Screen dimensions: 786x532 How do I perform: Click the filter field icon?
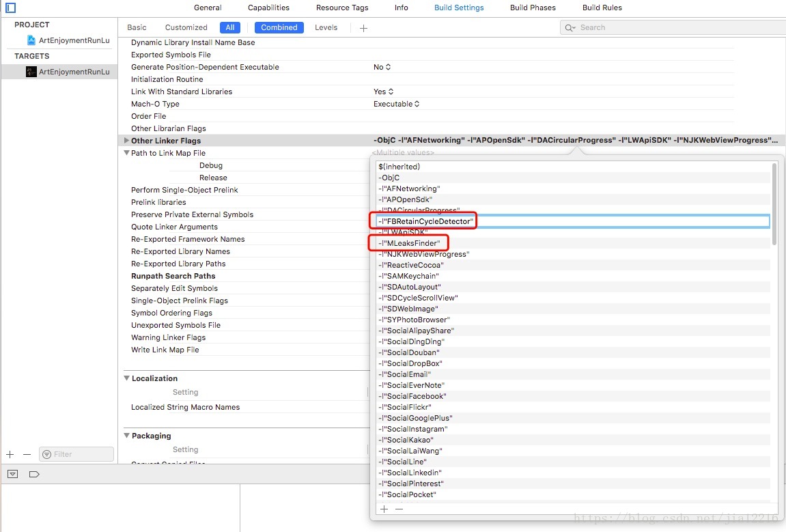coord(46,454)
